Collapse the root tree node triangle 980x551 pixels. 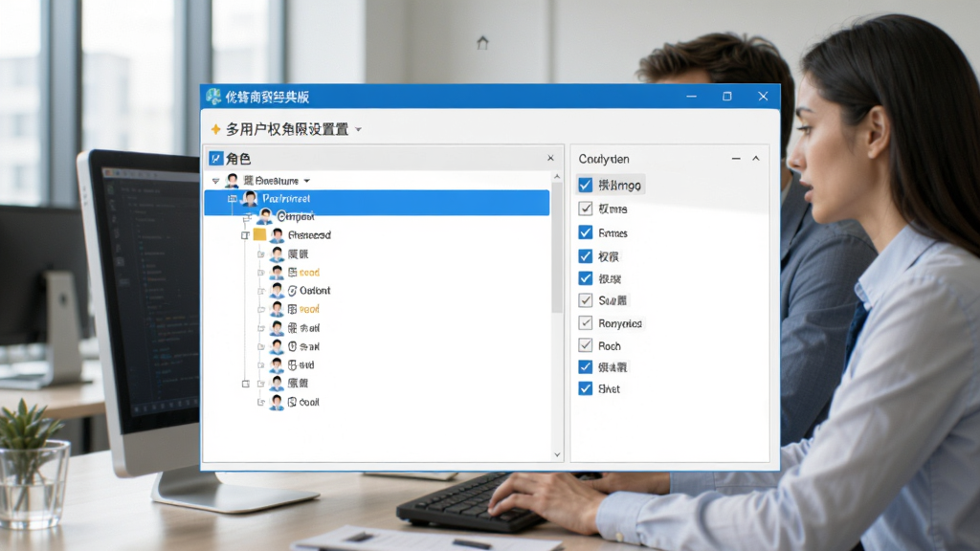coord(215,181)
